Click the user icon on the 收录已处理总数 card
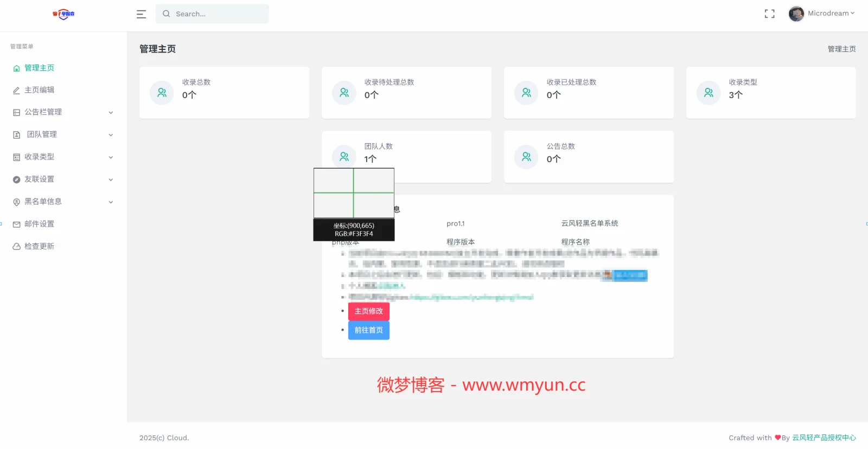Viewport: 868px width, 449px height. pyautogui.click(x=526, y=93)
